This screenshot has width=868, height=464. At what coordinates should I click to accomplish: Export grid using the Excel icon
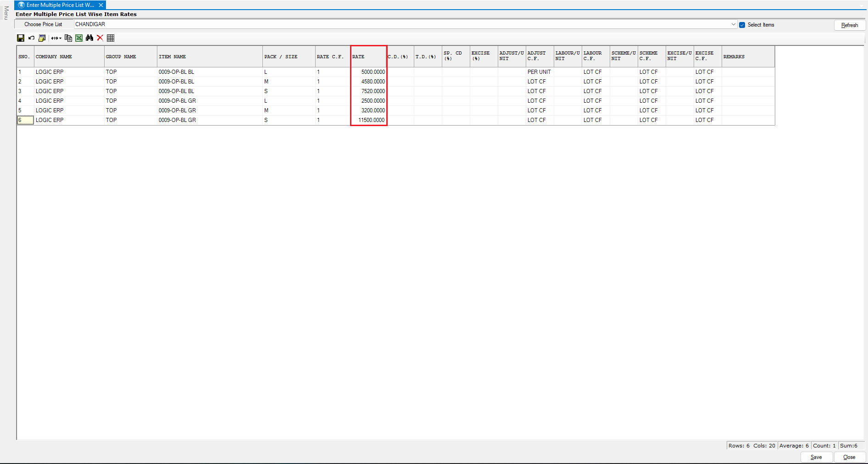point(79,38)
